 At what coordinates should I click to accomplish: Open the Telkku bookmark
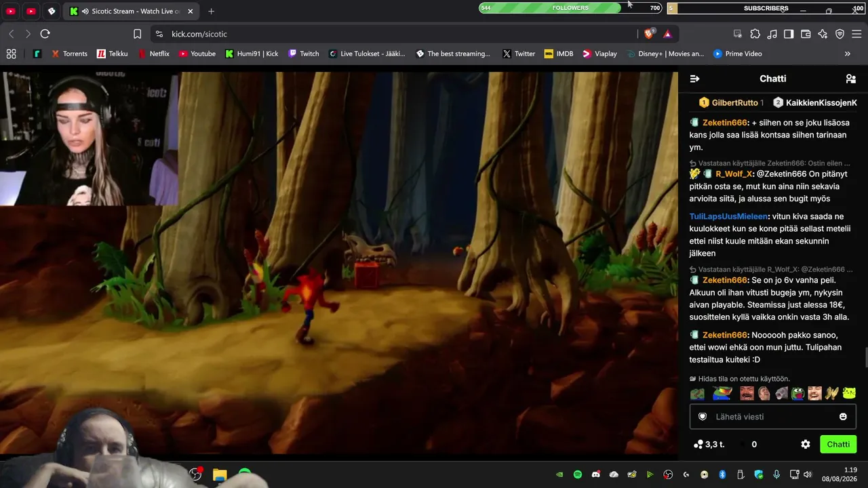pyautogui.click(x=112, y=54)
